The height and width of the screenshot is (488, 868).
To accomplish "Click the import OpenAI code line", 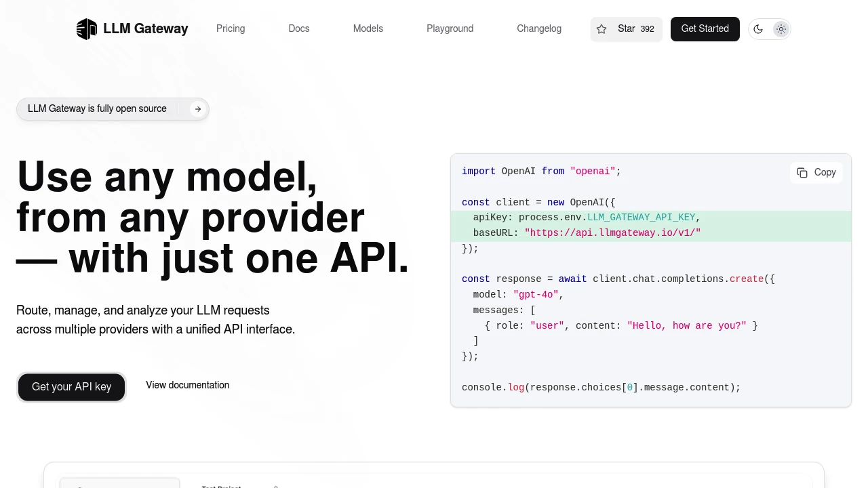I will coord(541,171).
